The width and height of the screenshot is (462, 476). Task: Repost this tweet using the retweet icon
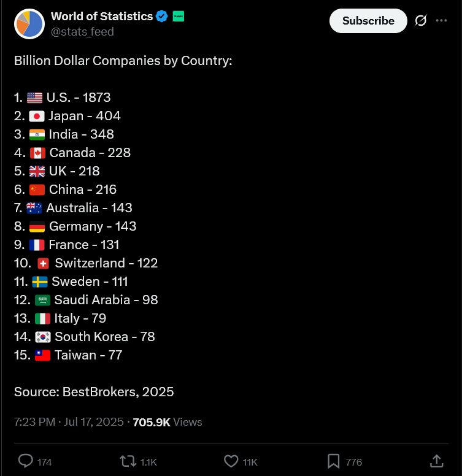[128, 461]
